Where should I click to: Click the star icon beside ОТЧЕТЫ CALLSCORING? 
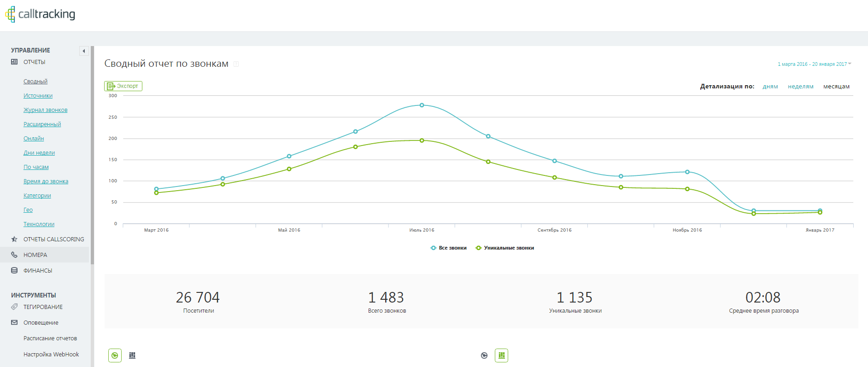click(14, 239)
